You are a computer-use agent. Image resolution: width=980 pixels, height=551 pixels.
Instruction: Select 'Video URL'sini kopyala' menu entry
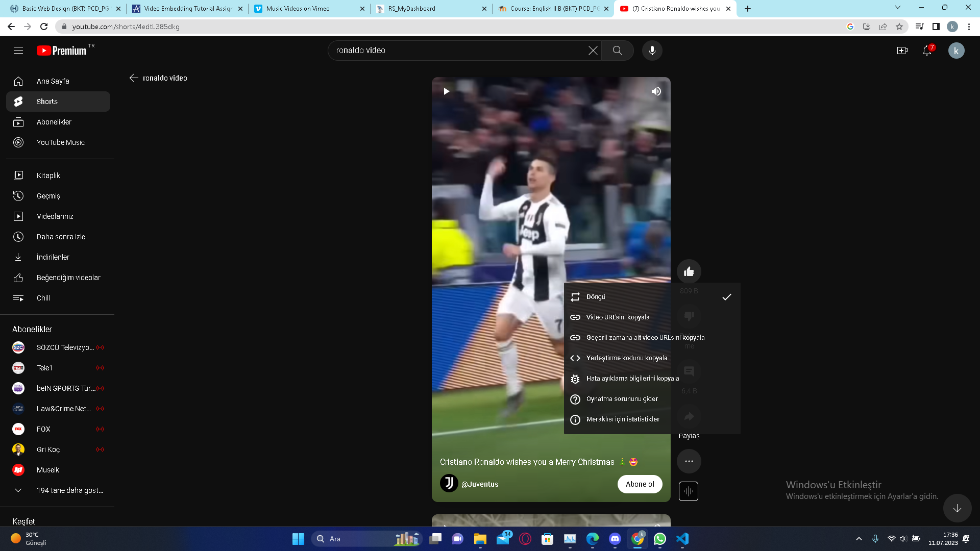click(x=618, y=317)
